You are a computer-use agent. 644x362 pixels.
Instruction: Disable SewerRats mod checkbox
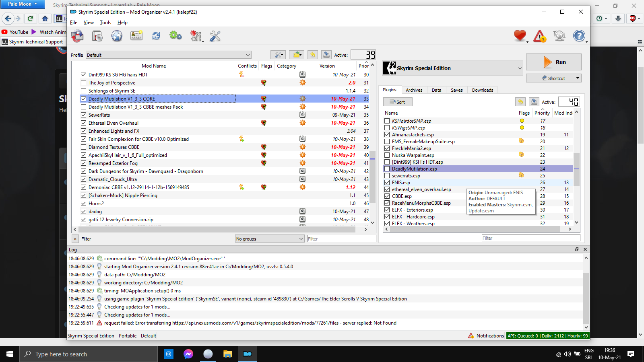[x=83, y=115]
